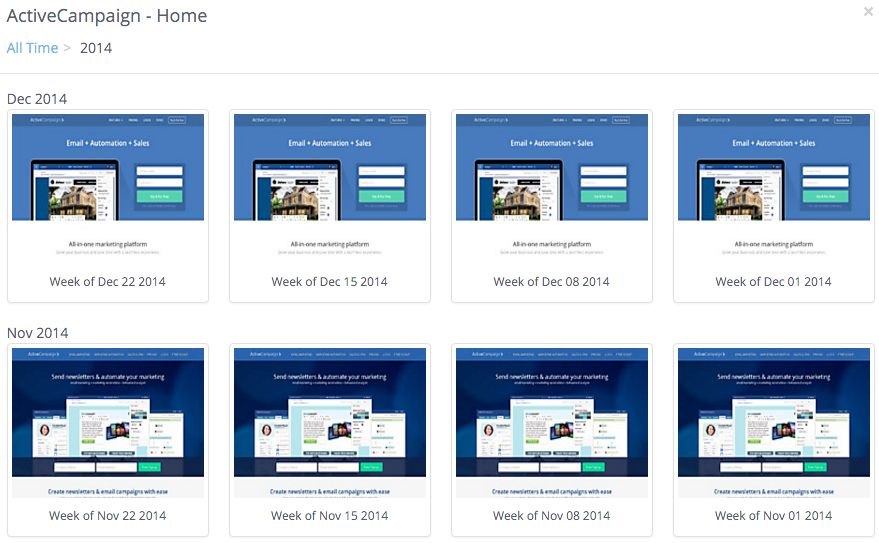879x543 pixels.
Task: Click the 'Week of Nov 15 2014' caption
Action: (x=330, y=516)
